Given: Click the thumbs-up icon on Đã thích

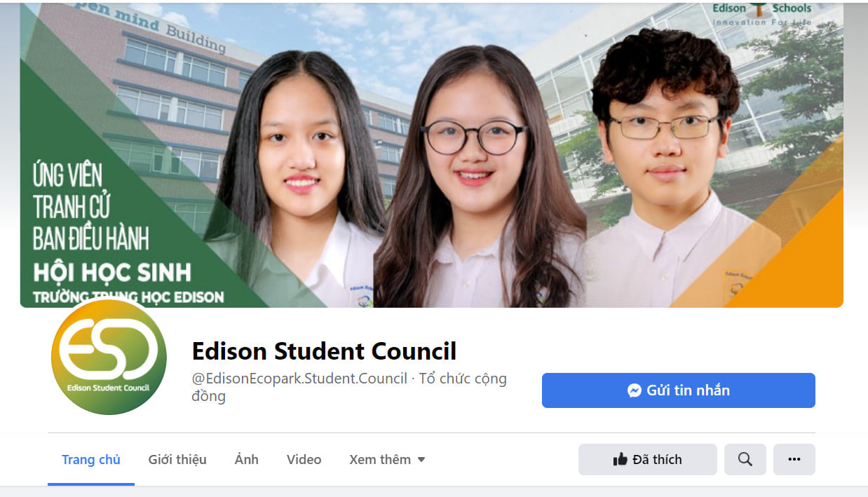Looking at the screenshot, I should coord(620,460).
